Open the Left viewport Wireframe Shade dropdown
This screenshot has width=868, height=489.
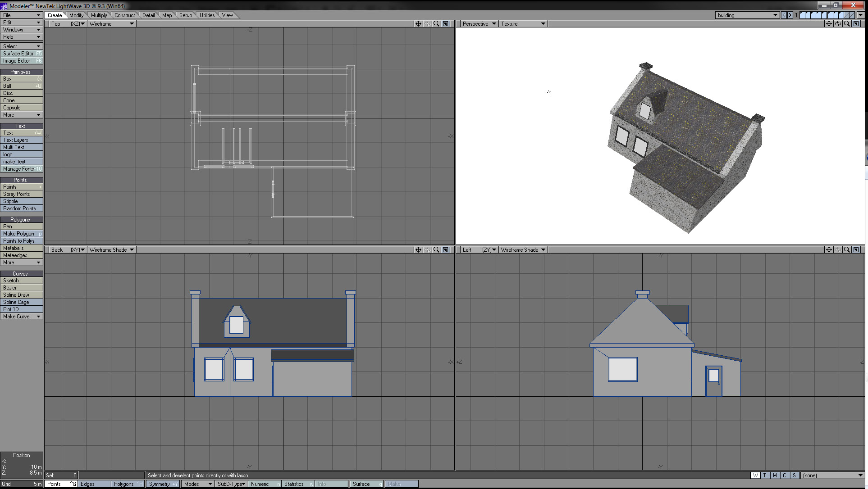(x=523, y=250)
